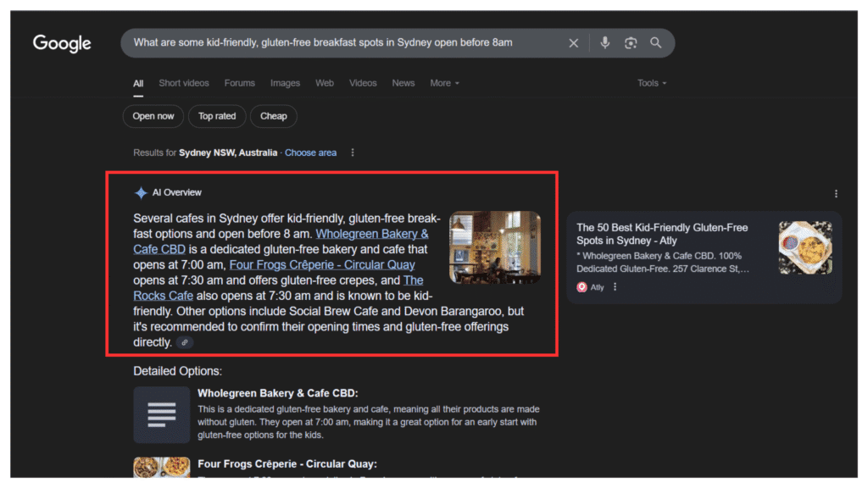Open the cafe interior photo thumbnail
The height and width of the screenshot is (488, 868).
click(x=495, y=247)
